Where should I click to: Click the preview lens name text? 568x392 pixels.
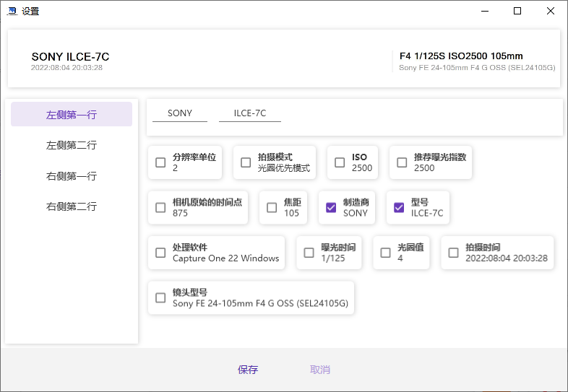pos(477,68)
